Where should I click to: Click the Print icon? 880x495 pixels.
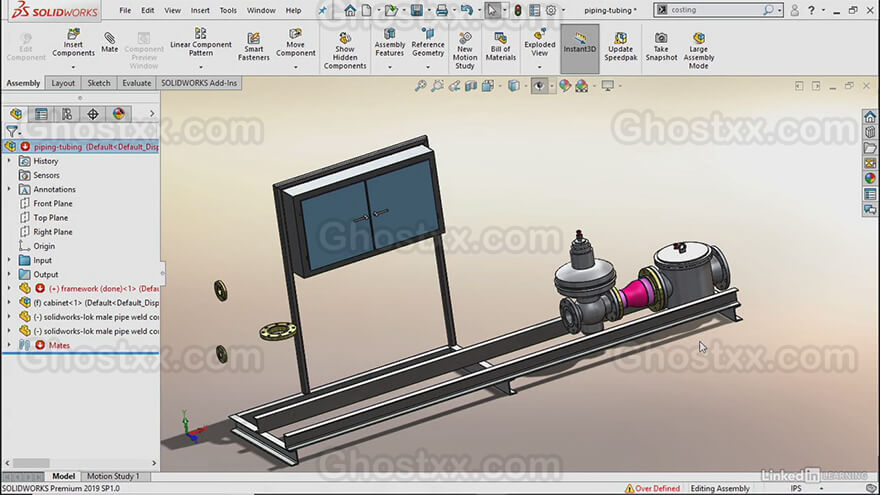pyautogui.click(x=442, y=10)
